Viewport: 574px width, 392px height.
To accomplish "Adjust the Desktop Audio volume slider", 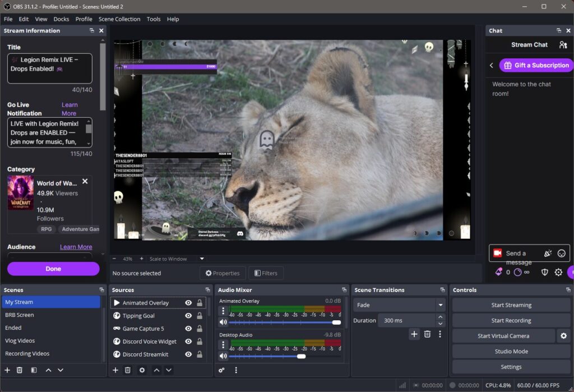I will click(x=301, y=356).
